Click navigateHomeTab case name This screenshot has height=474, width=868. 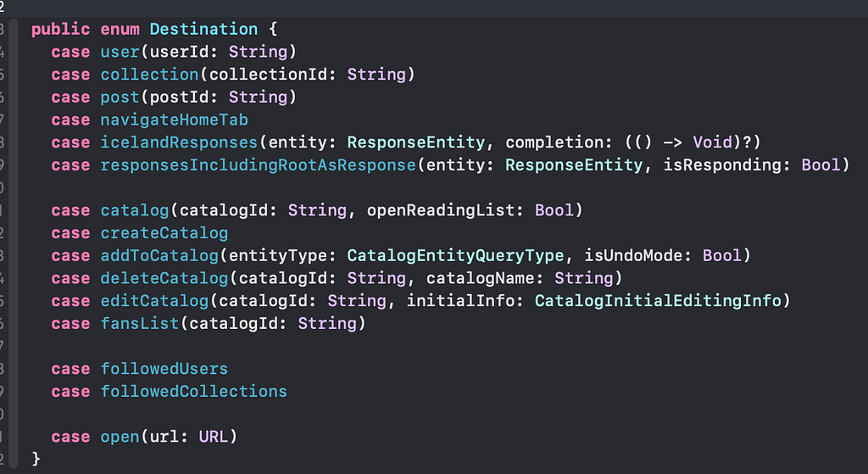click(x=174, y=120)
